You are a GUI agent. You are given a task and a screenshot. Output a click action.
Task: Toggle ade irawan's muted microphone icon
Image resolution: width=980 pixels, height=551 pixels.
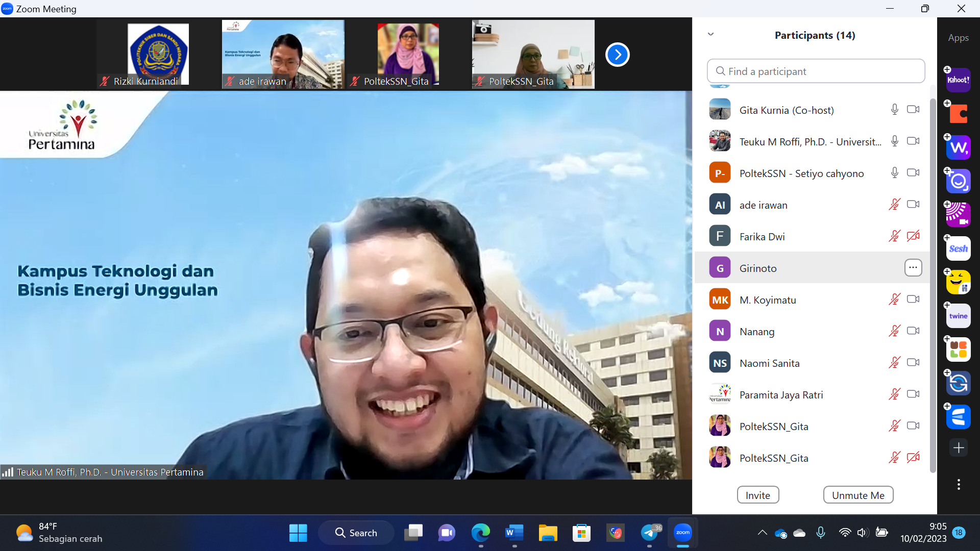point(894,205)
